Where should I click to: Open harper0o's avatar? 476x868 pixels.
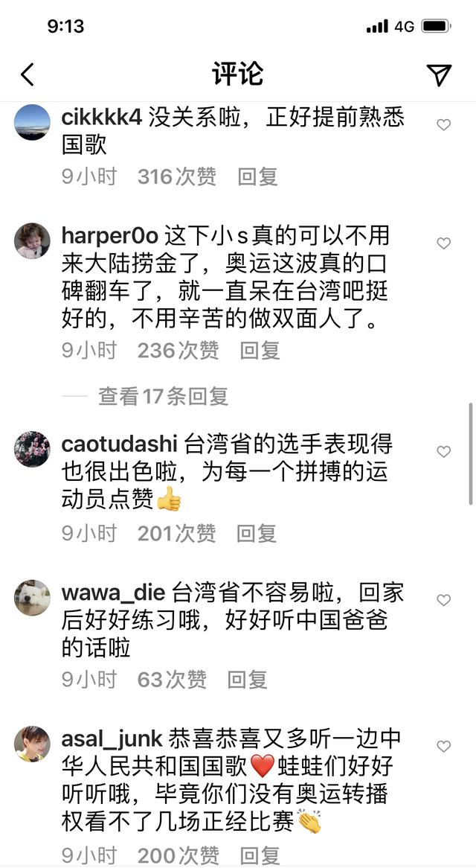coord(32,240)
